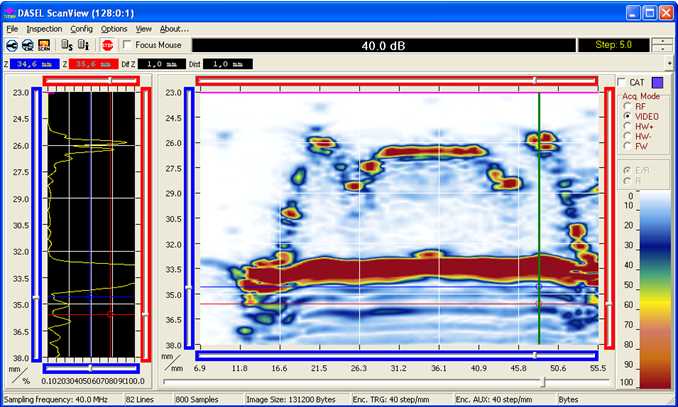
Task: Increase step value with up arrow
Action: point(660,41)
